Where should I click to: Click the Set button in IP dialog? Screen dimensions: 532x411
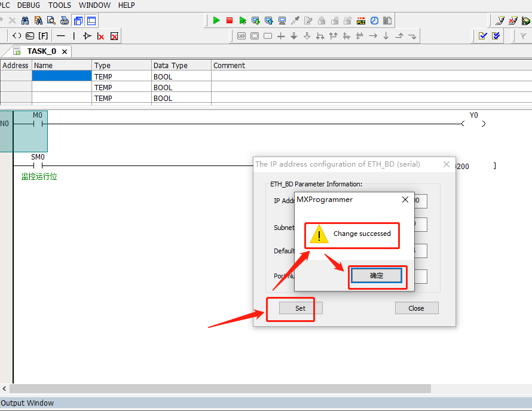(300, 308)
